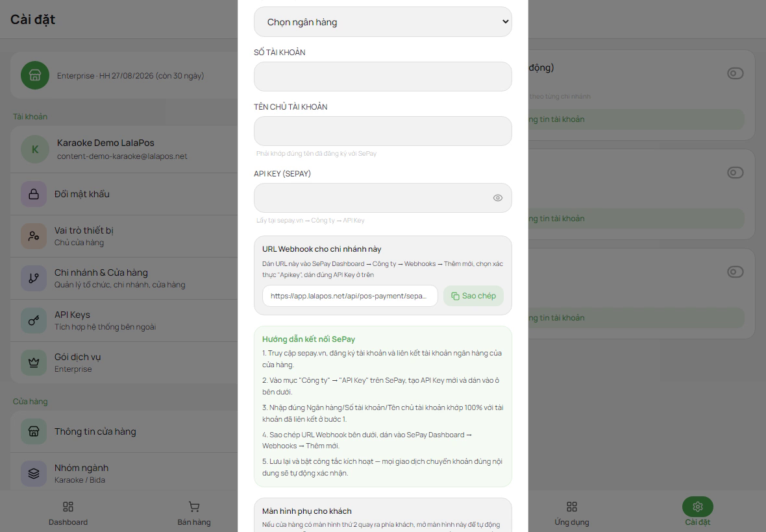Click the Bán hàng cart icon
The width and height of the screenshot is (766, 532).
pos(194,507)
